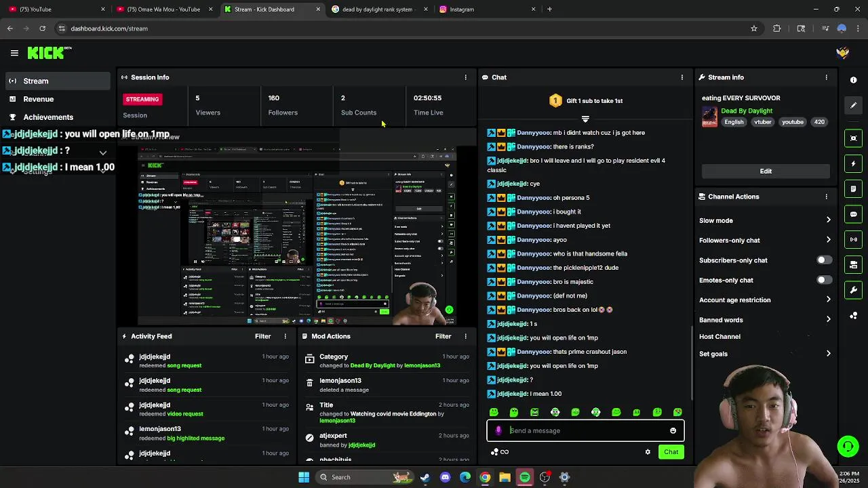Click the Send a message input field

(586, 430)
